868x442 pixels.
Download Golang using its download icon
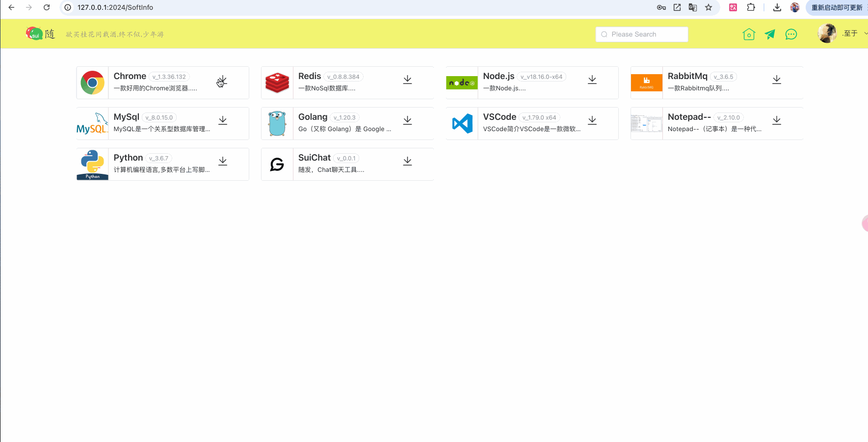(407, 120)
